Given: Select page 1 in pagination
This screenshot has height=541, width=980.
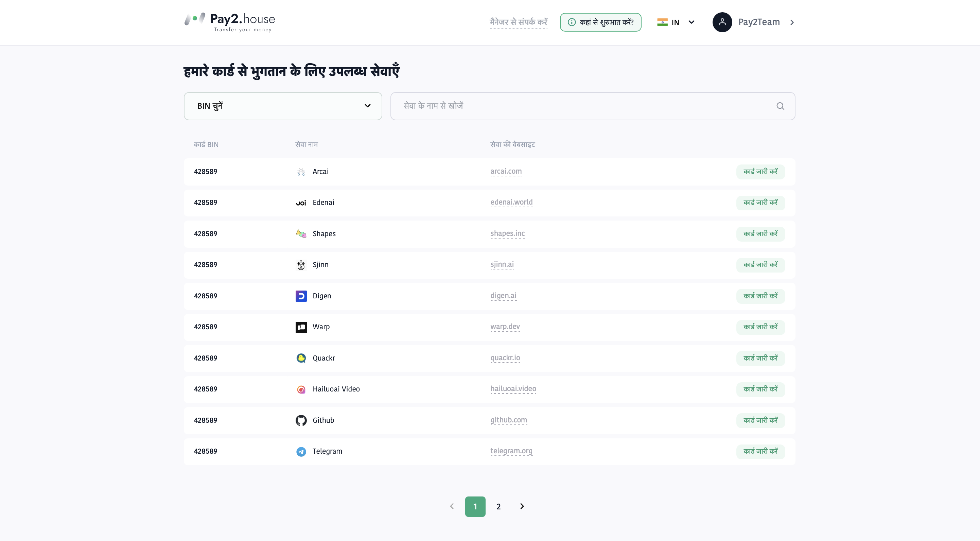Looking at the screenshot, I should (x=475, y=506).
